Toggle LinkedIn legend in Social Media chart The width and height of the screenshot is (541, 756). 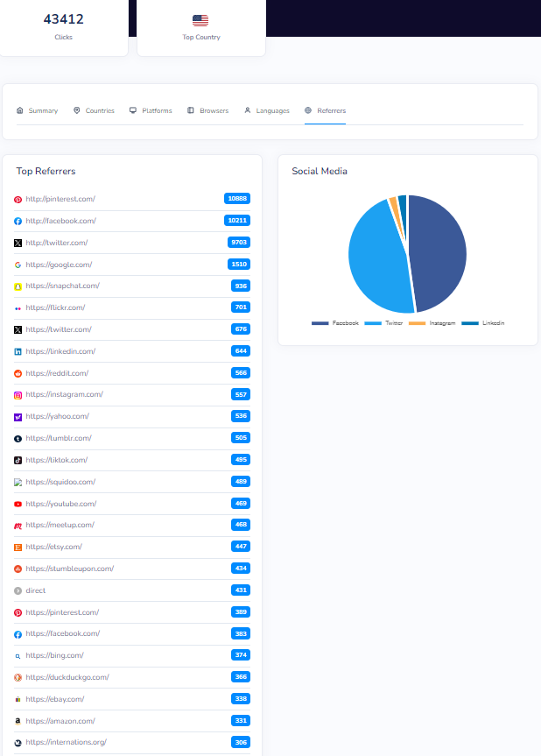click(x=483, y=323)
